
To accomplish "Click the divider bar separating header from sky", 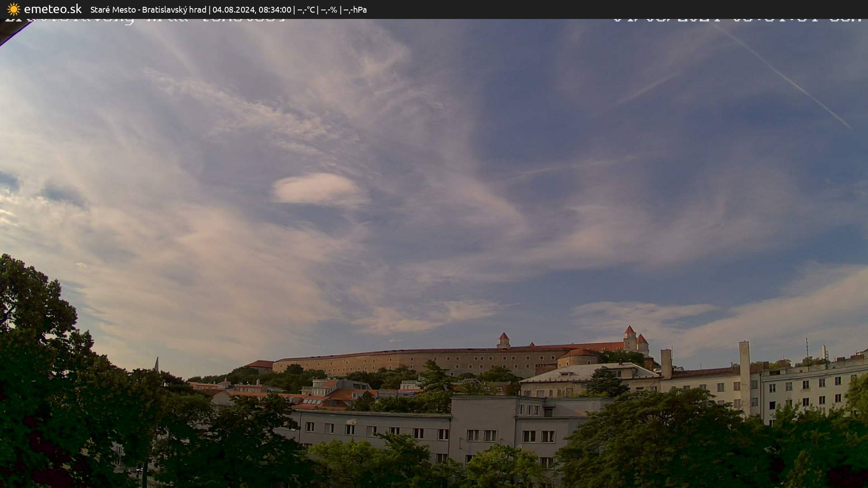I will tap(434, 19).
